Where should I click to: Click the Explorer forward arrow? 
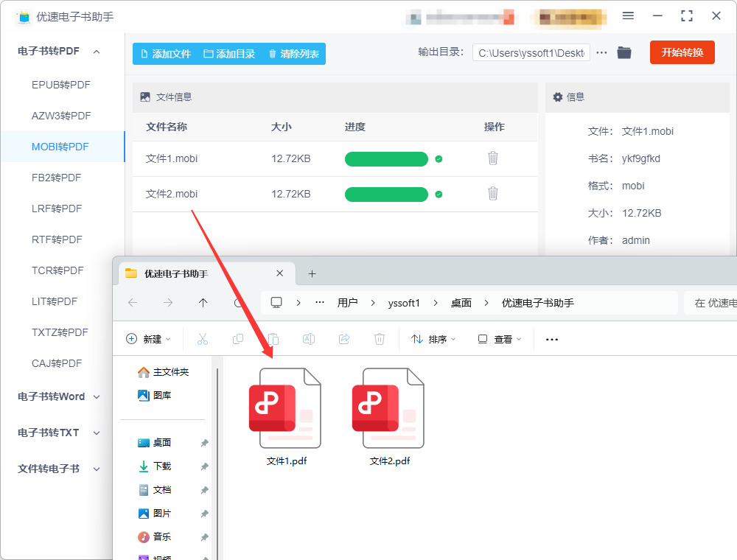tap(168, 303)
